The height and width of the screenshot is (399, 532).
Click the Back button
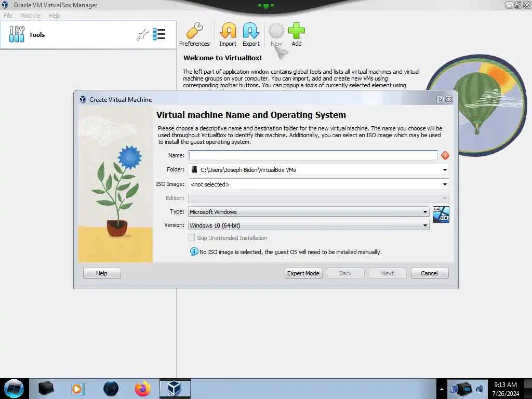pyautogui.click(x=345, y=273)
